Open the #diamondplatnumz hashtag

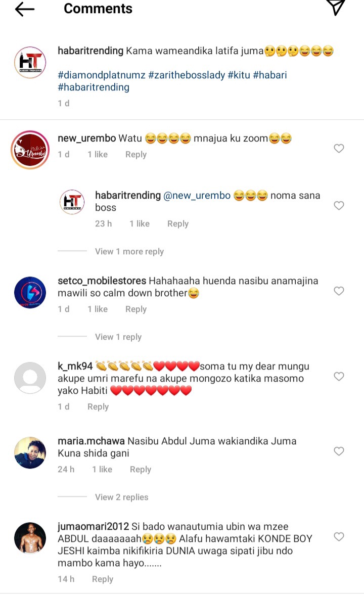[x=102, y=75]
